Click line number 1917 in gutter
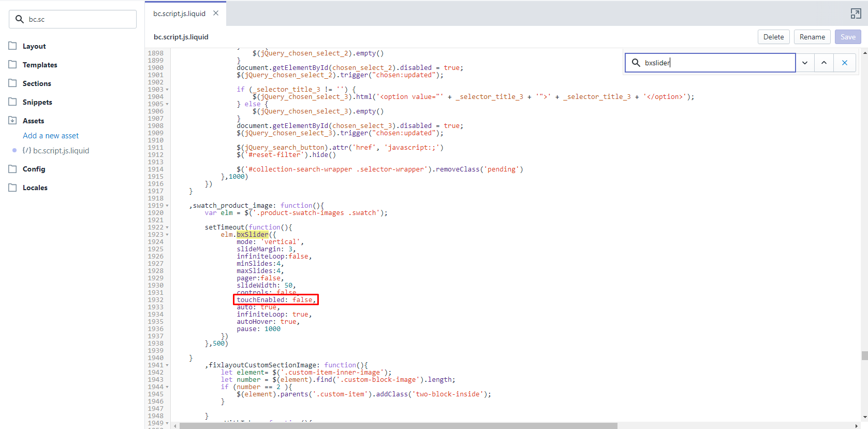 (155, 191)
